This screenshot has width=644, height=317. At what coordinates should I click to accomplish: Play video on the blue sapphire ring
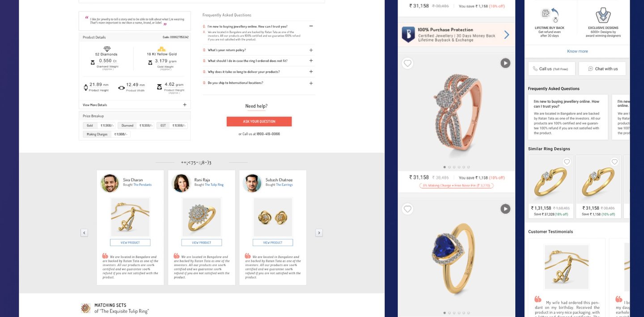(x=505, y=209)
